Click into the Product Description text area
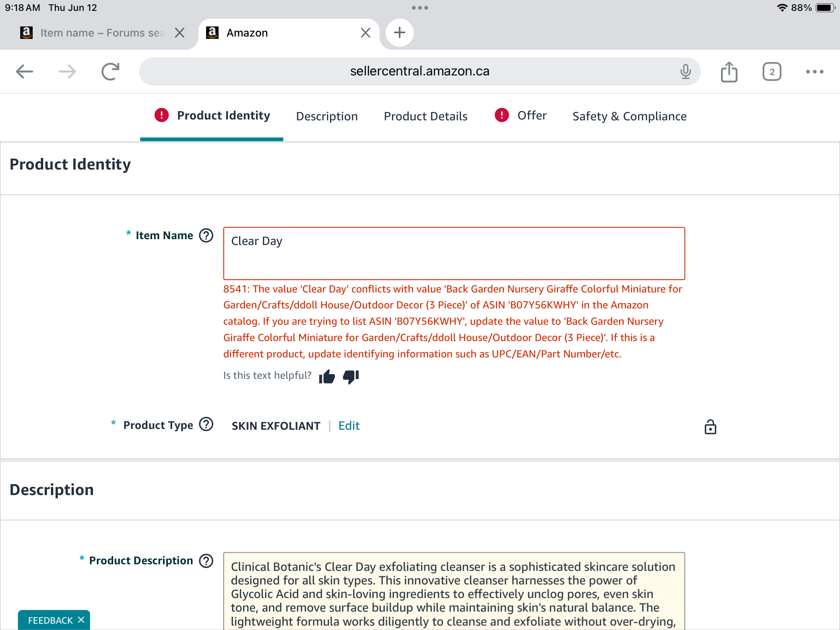840x630 pixels. tap(454, 591)
